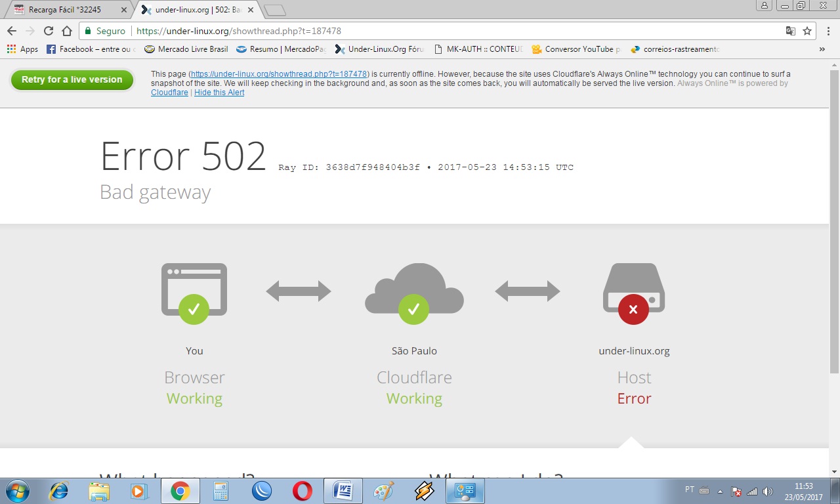Open Paint from the taskbar
The width and height of the screenshot is (840, 504).
tap(383, 491)
